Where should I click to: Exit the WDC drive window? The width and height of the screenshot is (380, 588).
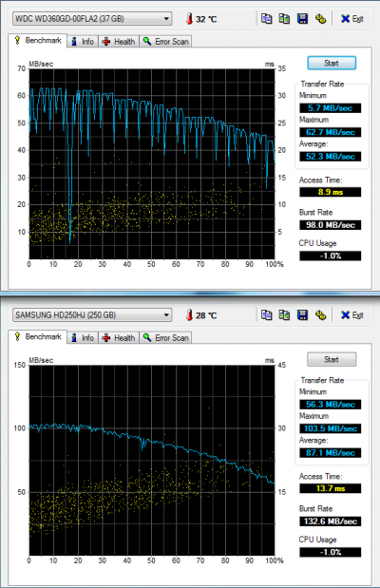(352, 19)
